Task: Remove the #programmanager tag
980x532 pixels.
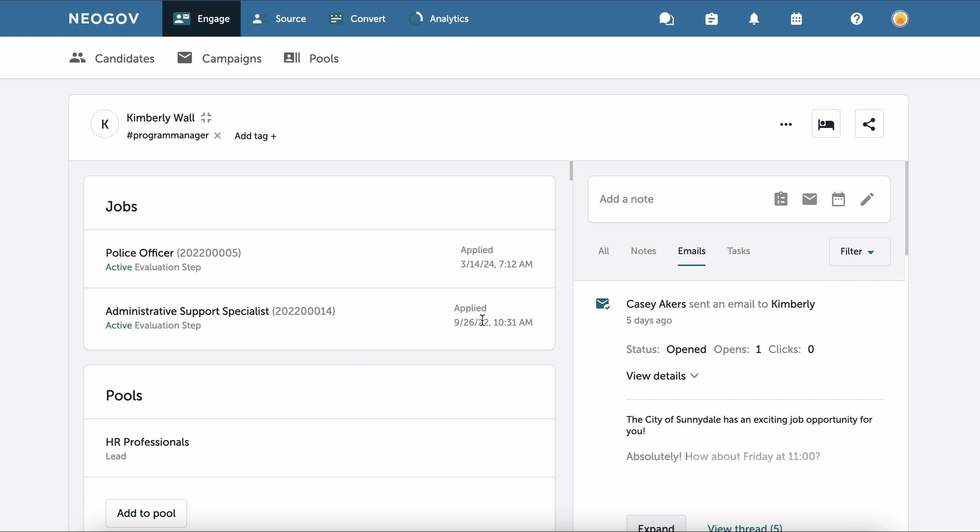Action: point(217,136)
